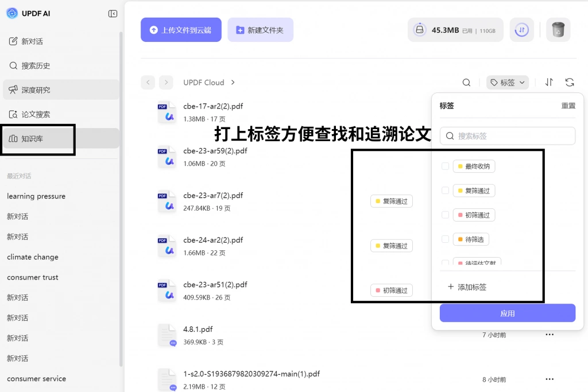Check the 待筛选 tag checkbox
The image size is (588, 392).
coord(445,239)
